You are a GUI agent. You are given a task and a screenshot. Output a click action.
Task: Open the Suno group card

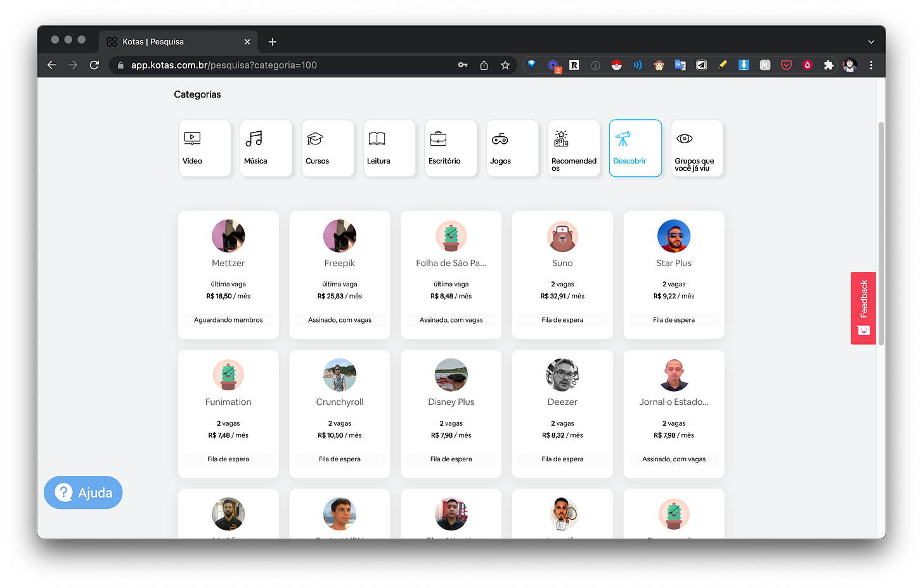coord(562,274)
